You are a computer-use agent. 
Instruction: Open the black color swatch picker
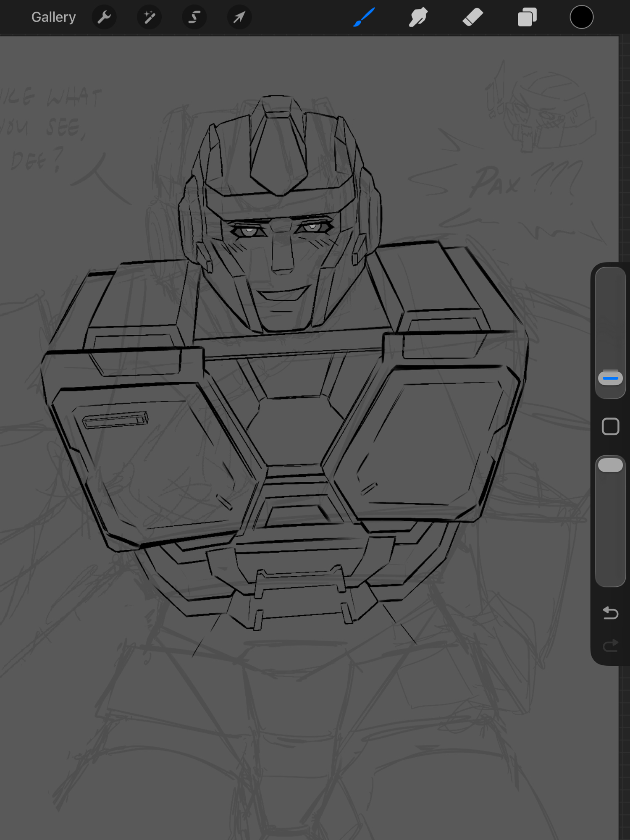(x=581, y=17)
